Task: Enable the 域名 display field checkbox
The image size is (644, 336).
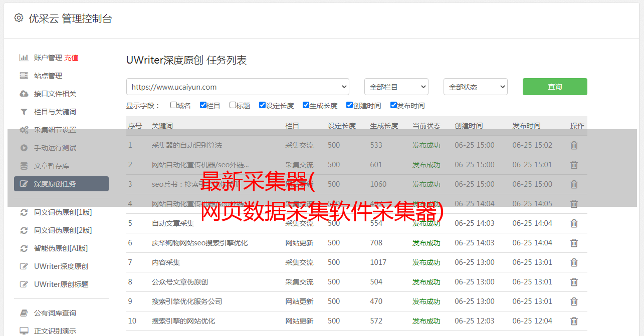Action: click(173, 105)
